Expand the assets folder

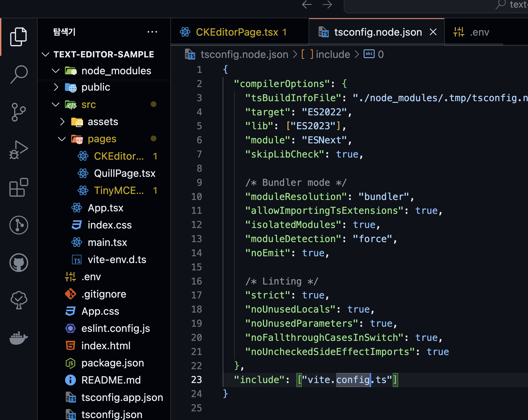click(x=62, y=122)
